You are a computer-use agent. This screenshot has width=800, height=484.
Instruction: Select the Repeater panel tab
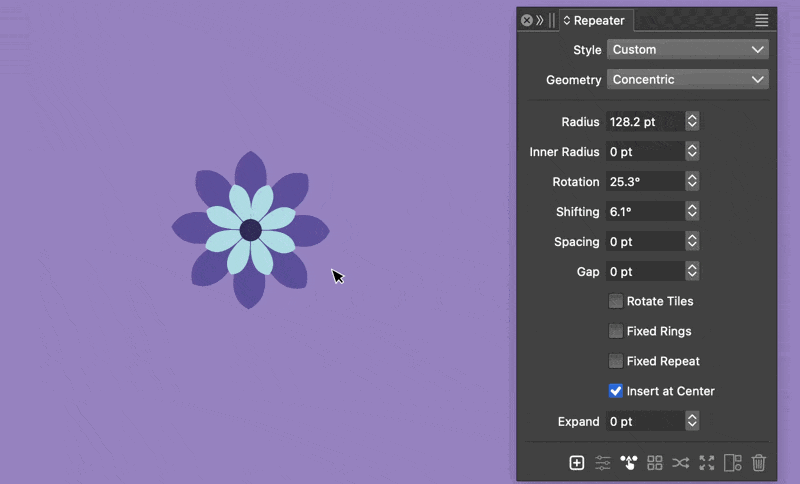[x=595, y=20]
